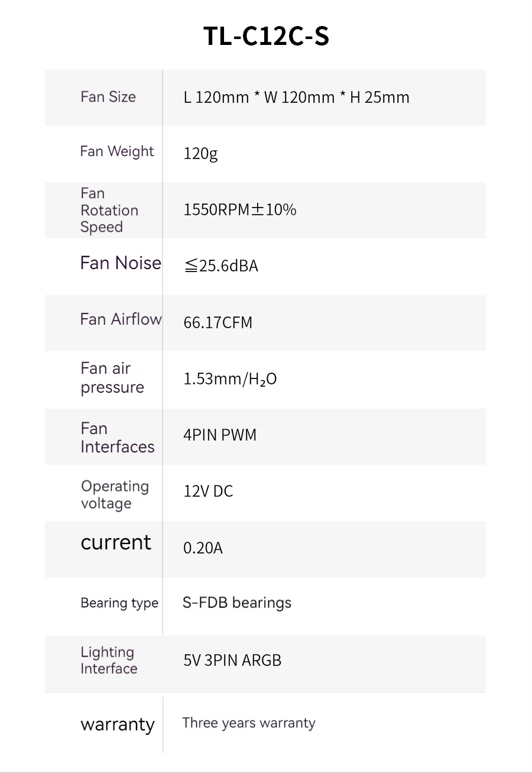Select the Fan Weight label
The height and width of the screenshot is (773, 532).
tap(117, 151)
